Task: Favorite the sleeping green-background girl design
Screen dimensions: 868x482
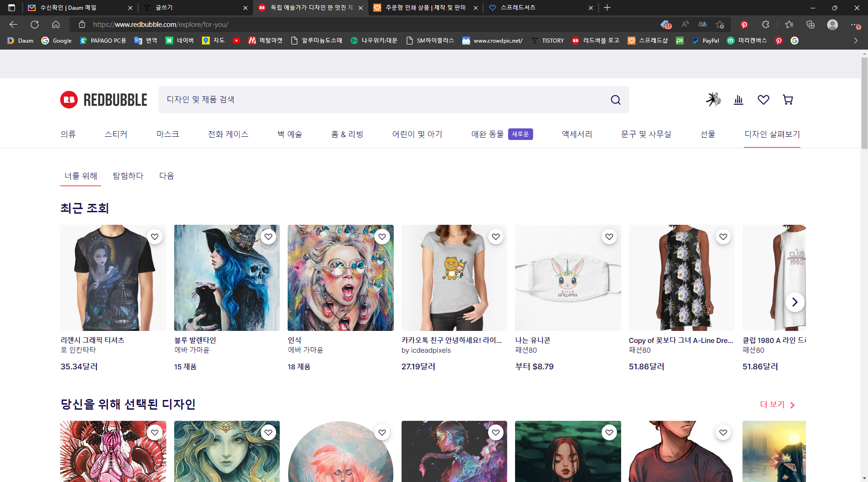Action: tap(610, 433)
